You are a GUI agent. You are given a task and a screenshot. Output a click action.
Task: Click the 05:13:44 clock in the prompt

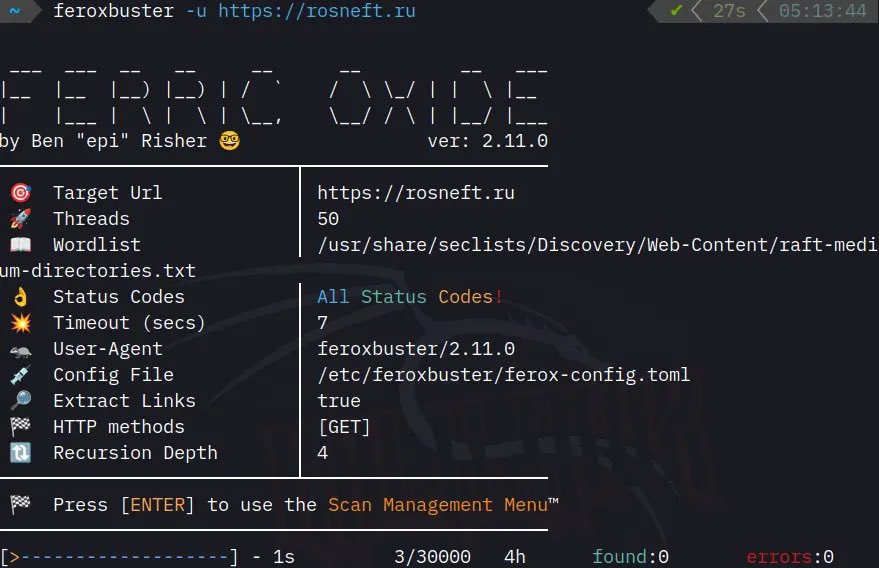[822, 11]
